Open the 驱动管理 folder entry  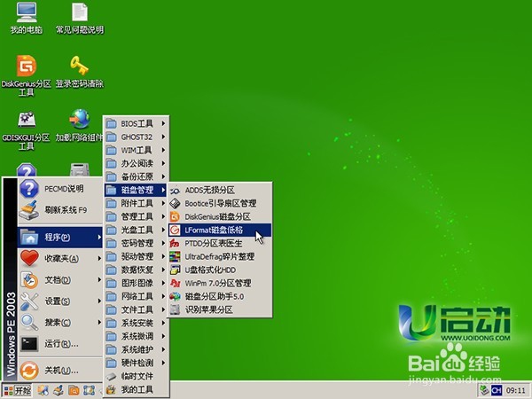pos(136,256)
